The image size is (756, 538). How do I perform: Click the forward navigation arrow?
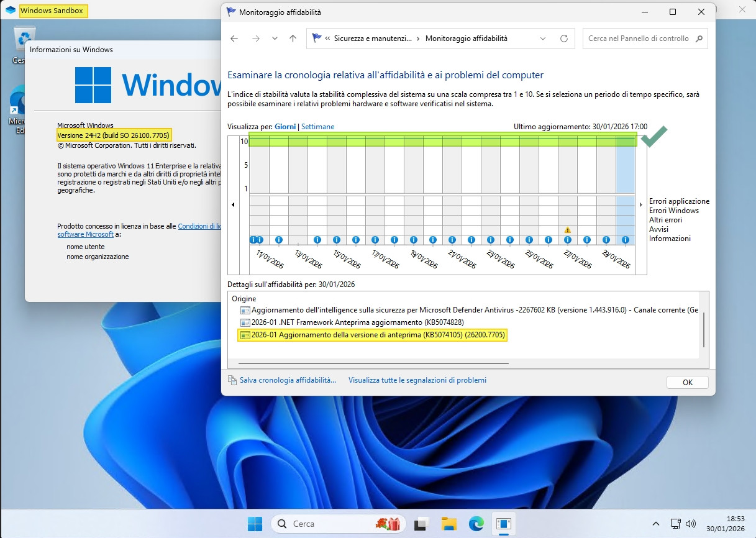[x=255, y=39]
